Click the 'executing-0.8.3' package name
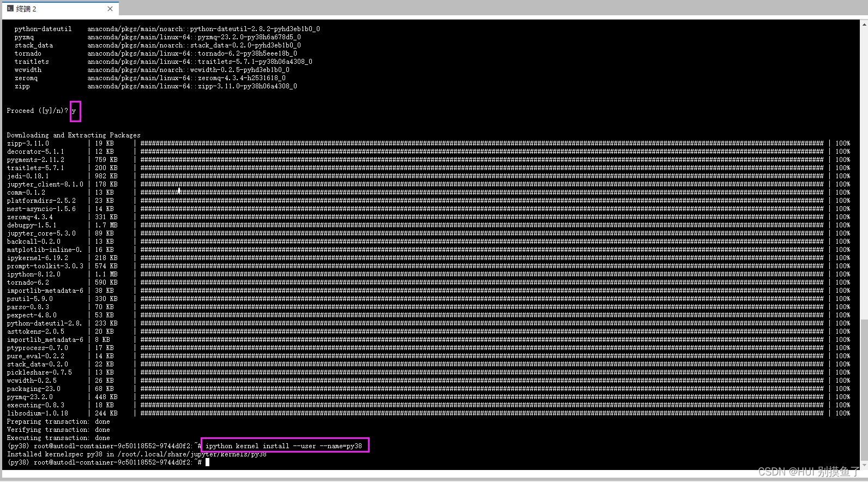Image resolution: width=868 pixels, height=482 pixels. pyautogui.click(x=35, y=405)
